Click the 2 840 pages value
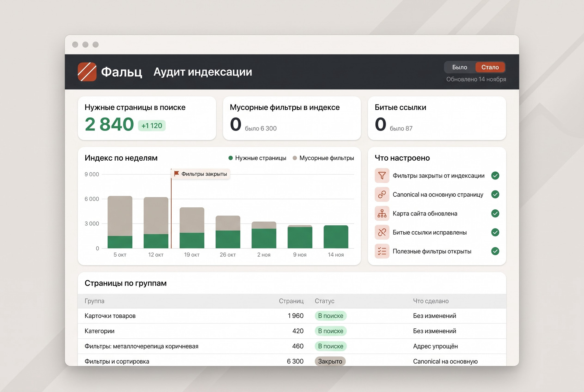The image size is (584, 392). [109, 124]
